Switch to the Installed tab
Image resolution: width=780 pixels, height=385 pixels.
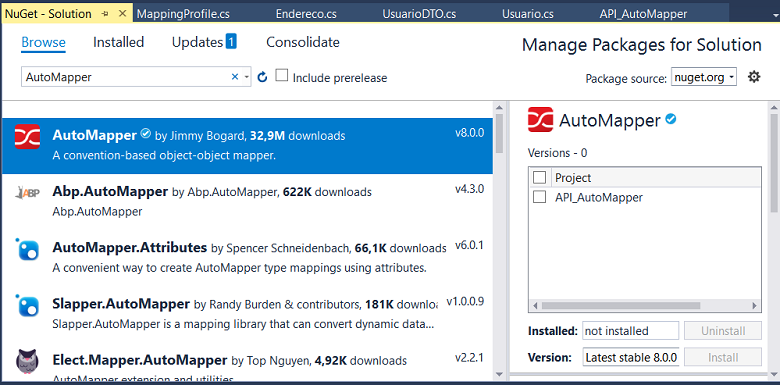[118, 42]
